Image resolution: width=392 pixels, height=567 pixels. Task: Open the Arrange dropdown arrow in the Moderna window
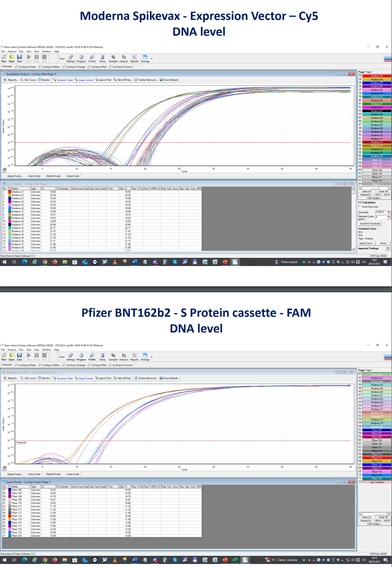coord(152,59)
